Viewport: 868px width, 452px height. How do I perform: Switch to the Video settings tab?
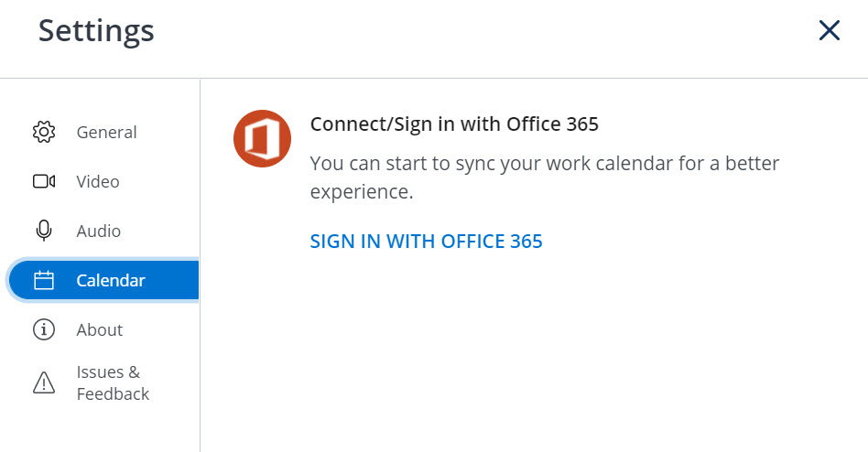(98, 181)
